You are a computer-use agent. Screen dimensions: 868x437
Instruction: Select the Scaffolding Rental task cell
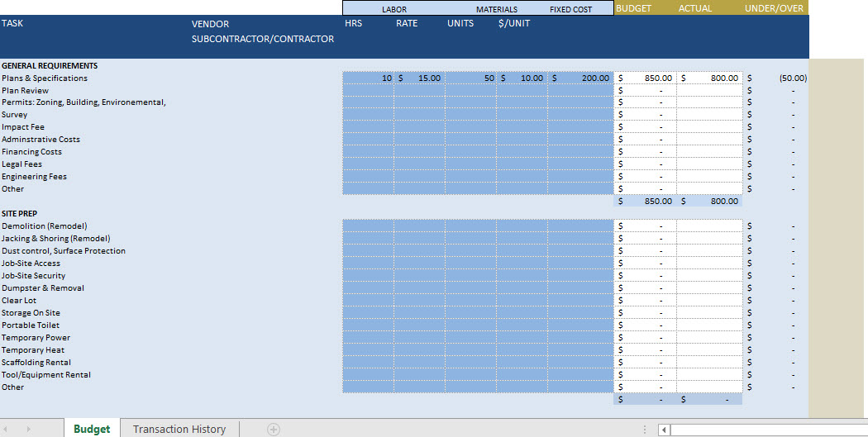(36, 363)
